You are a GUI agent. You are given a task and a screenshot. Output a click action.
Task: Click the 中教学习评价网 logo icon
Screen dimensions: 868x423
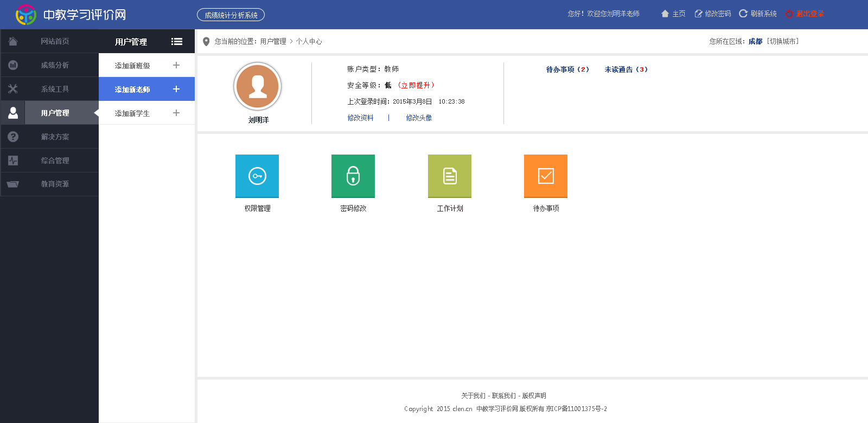(25, 15)
